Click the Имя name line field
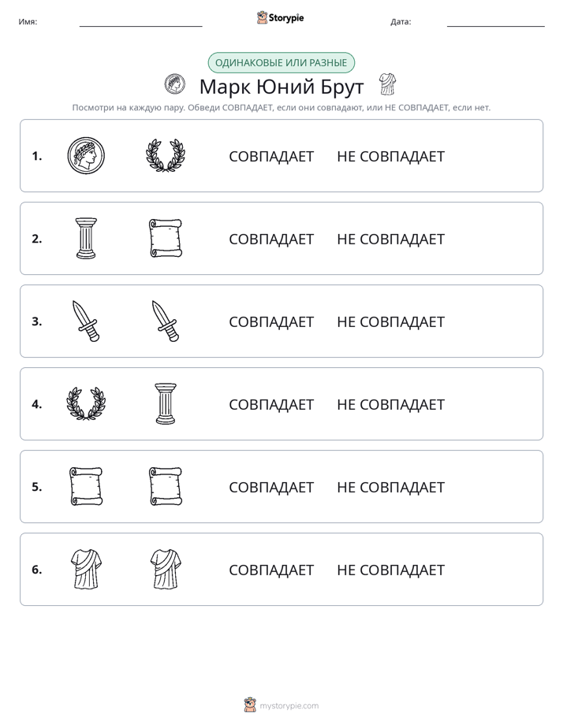 [x=140, y=22]
